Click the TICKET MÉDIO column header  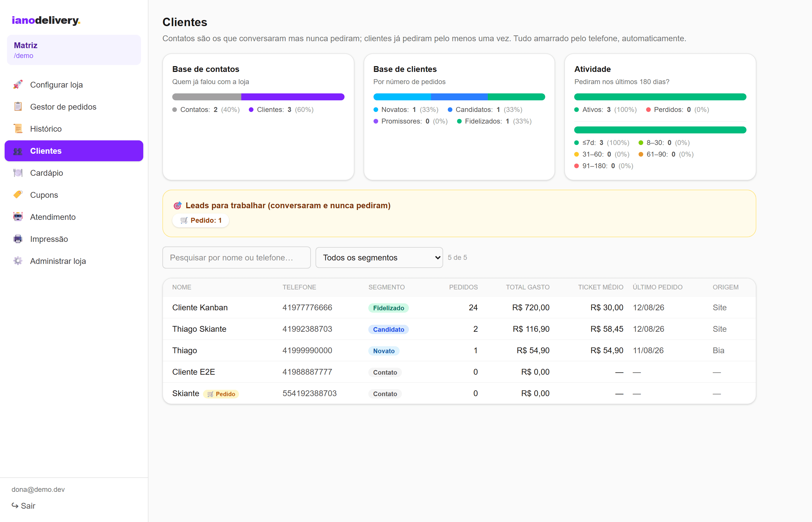[601, 287]
